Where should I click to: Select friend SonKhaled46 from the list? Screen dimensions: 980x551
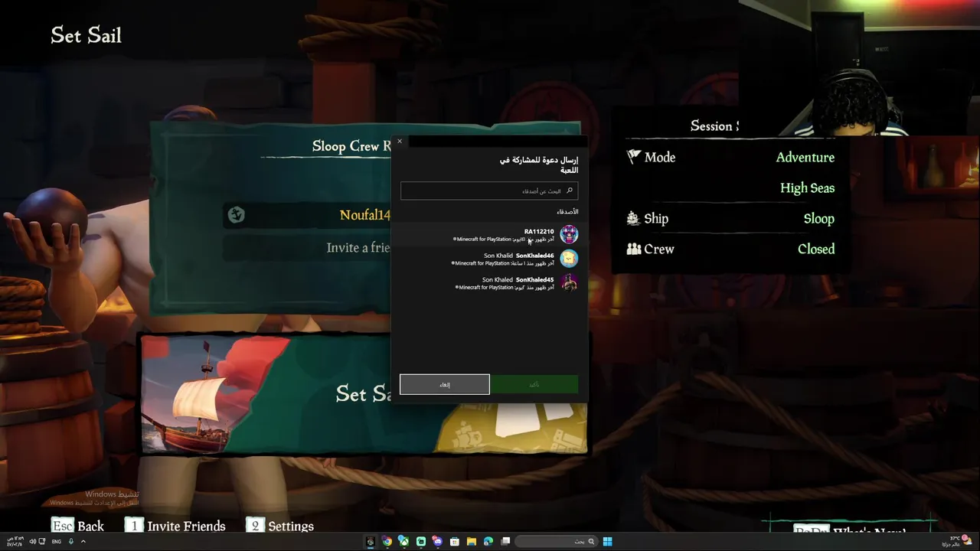coord(489,259)
